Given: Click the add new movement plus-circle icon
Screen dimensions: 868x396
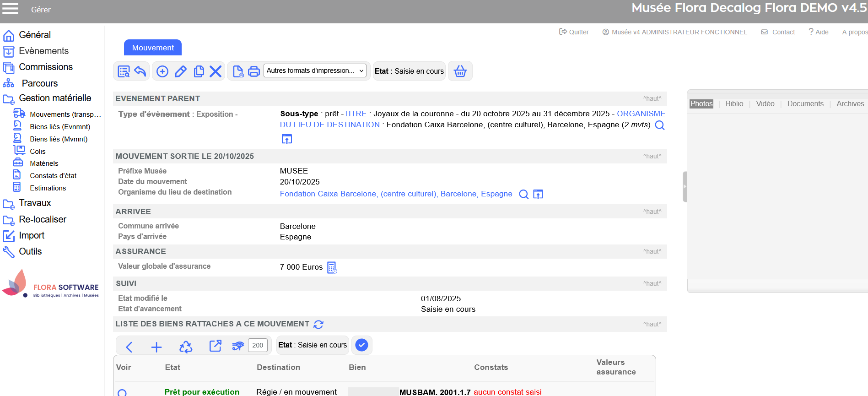Looking at the screenshot, I should point(162,71).
